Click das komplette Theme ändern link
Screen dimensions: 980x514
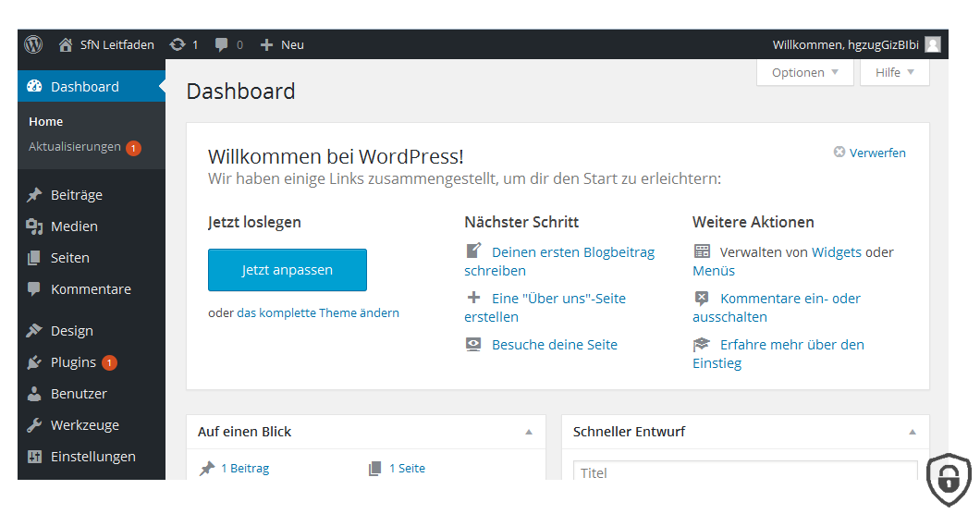click(x=317, y=312)
